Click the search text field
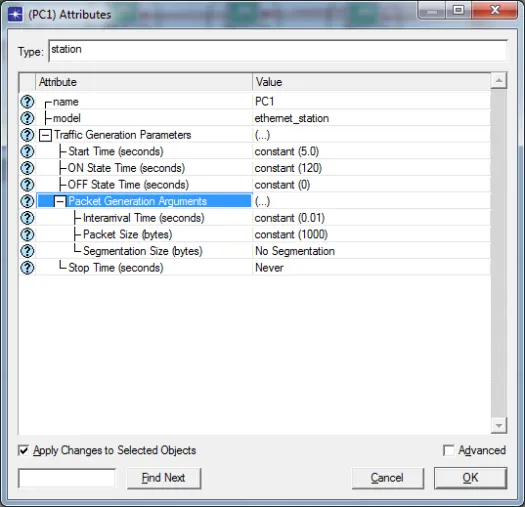 pyautogui.click(x=67, y=478)
